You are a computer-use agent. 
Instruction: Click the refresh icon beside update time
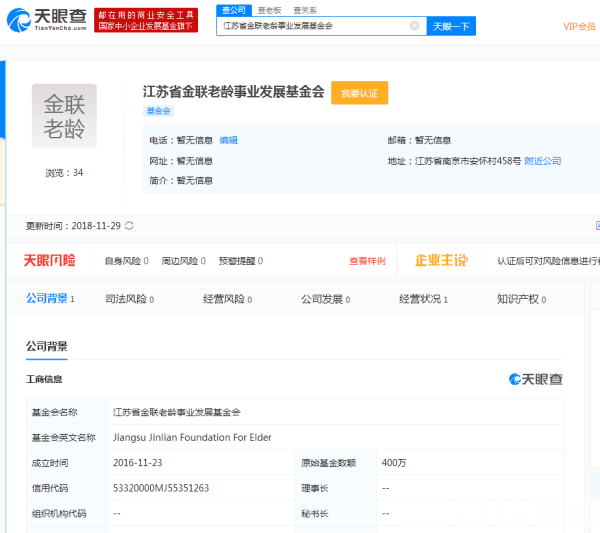129,226
